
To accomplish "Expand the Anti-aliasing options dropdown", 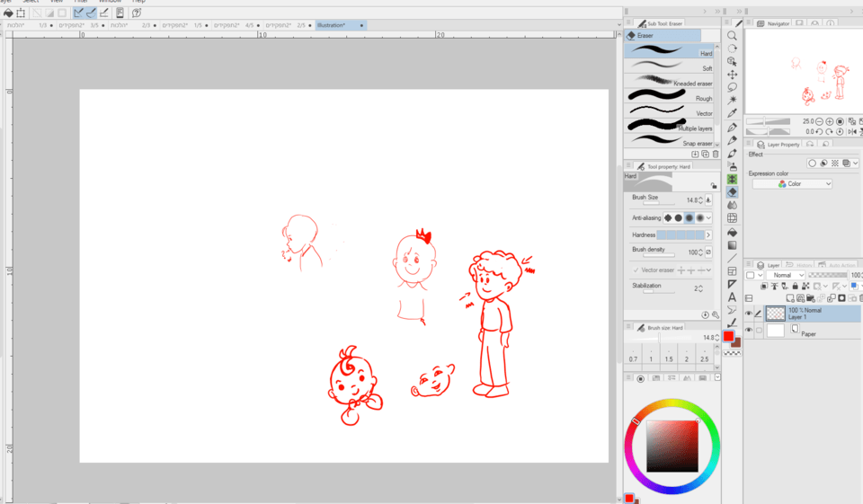I will point(708,218).
